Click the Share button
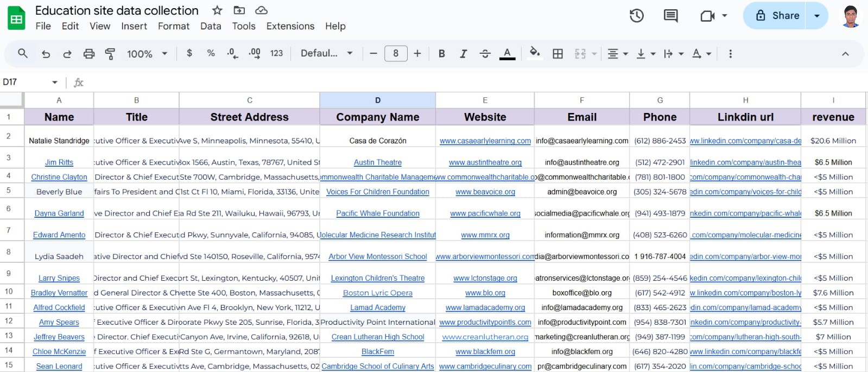This screenshot has height=372, width=868. 777,16
